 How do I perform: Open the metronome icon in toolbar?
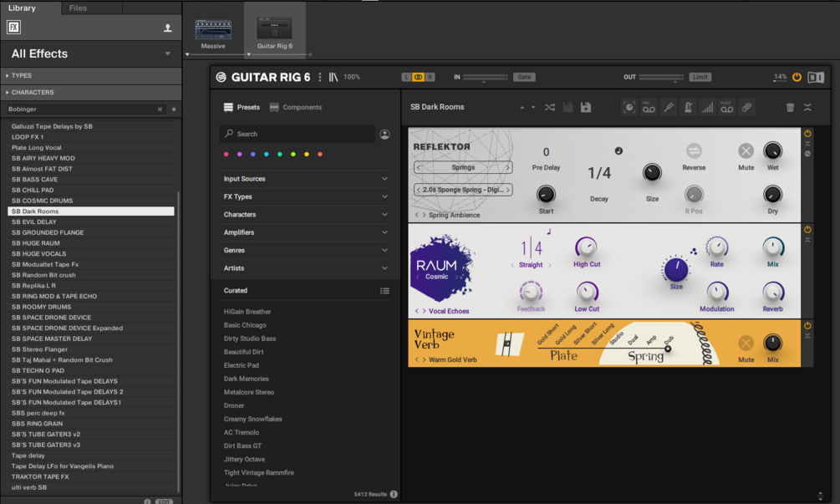[688, 107]
